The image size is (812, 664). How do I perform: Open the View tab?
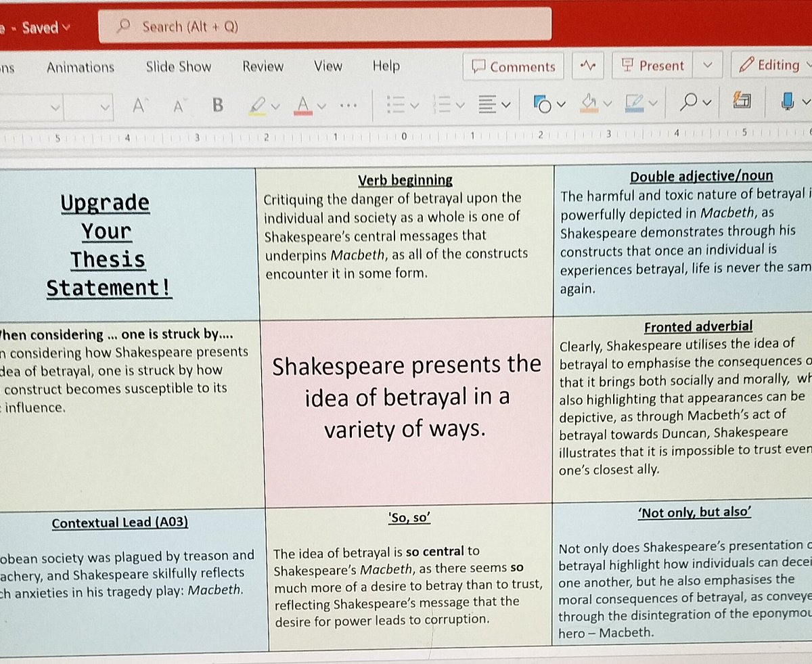coord(328,66)
